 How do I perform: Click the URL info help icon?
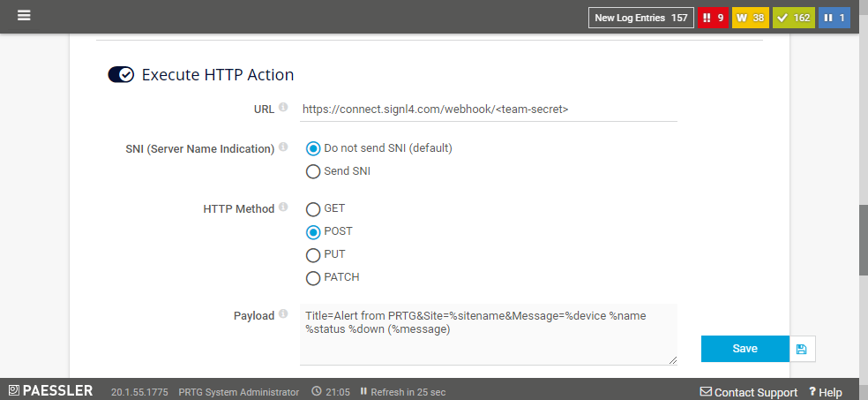point(283,107)
